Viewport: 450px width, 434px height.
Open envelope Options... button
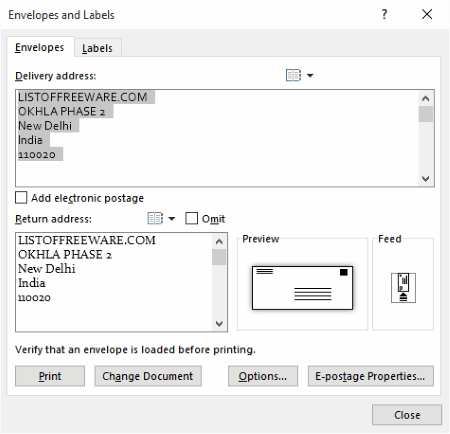263,376
